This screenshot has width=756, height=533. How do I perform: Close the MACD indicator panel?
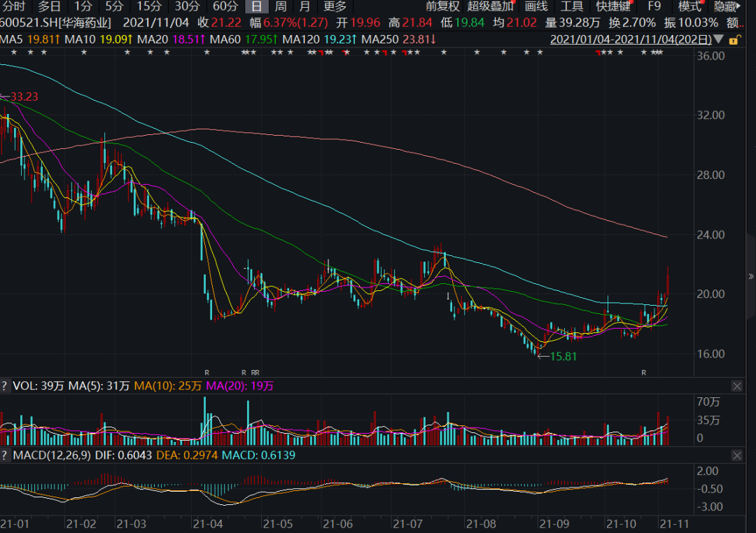(737, 455)
